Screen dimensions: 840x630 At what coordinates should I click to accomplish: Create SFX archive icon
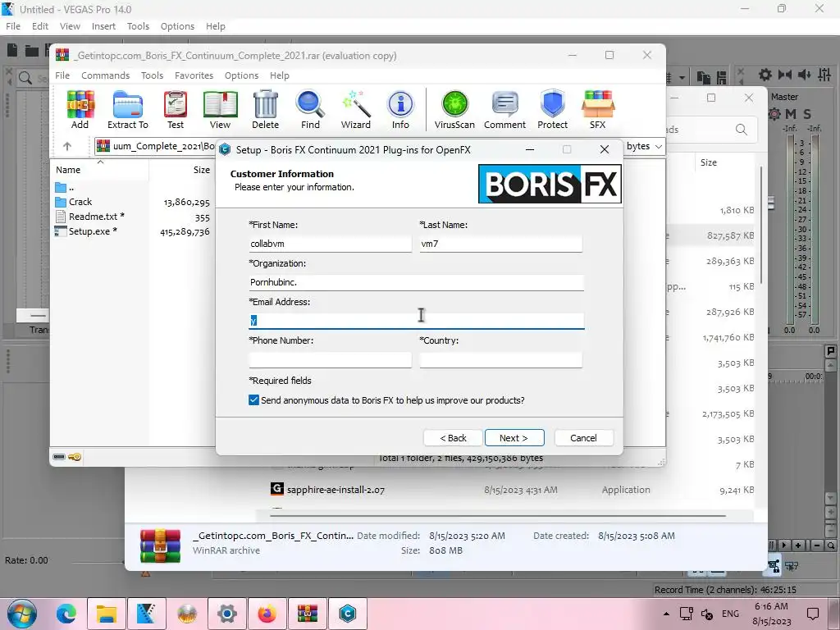[x=598, y=110]
